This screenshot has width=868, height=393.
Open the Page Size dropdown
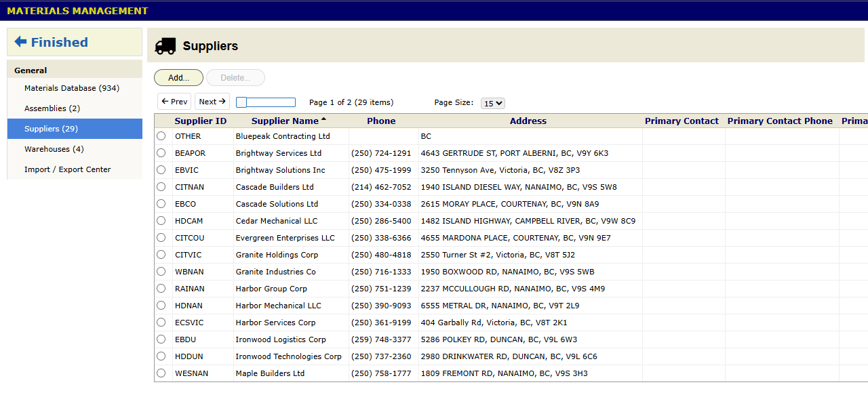(493, 103)
